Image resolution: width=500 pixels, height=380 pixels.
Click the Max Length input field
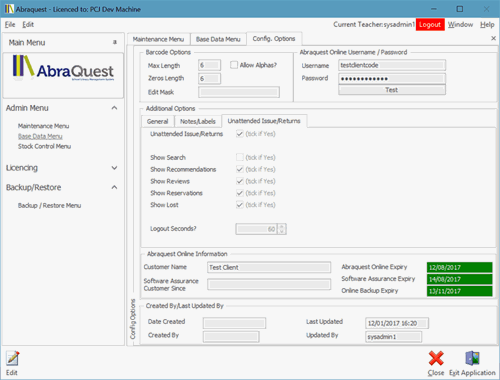209,65
